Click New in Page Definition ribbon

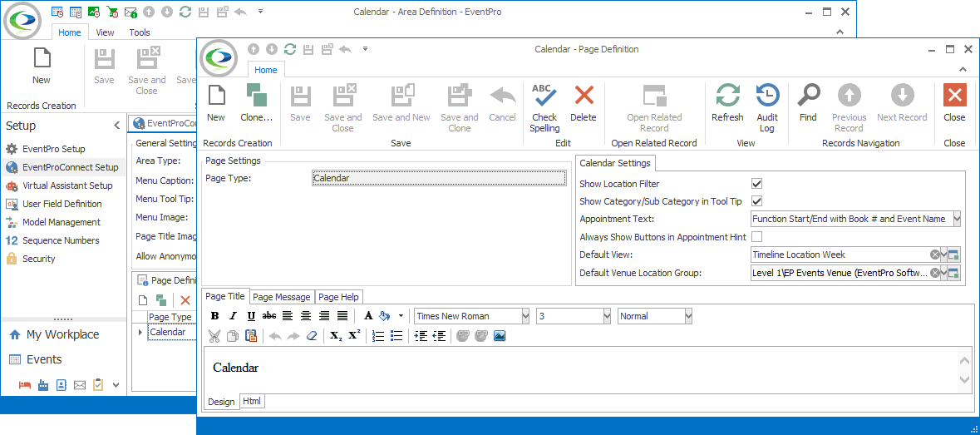coord(215,103)
